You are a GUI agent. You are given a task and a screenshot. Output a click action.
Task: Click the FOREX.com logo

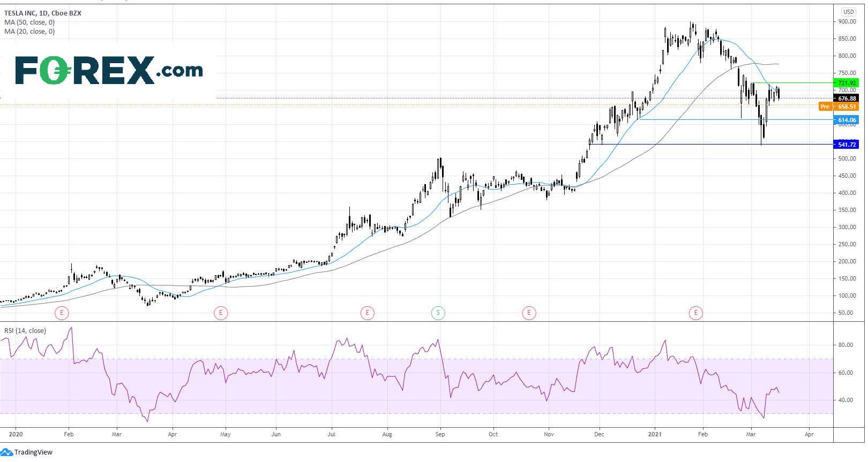(109, 70)
